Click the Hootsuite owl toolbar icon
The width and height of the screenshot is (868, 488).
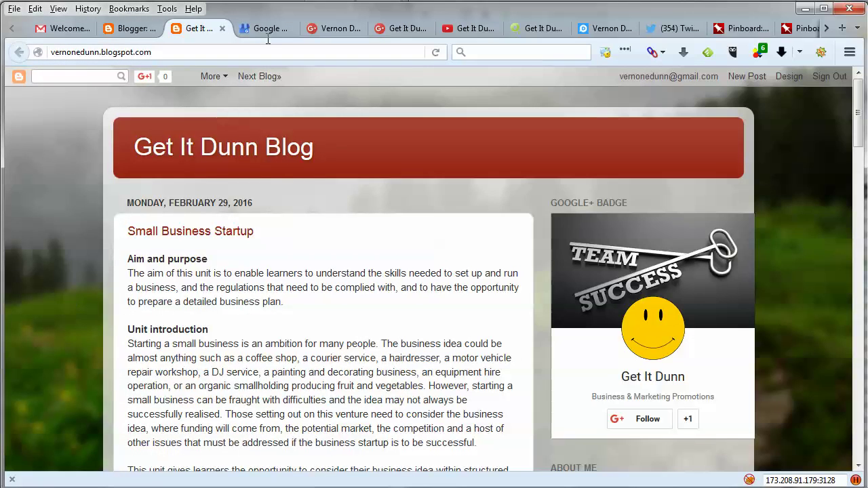pyautogui.click(x=732, y=52)
